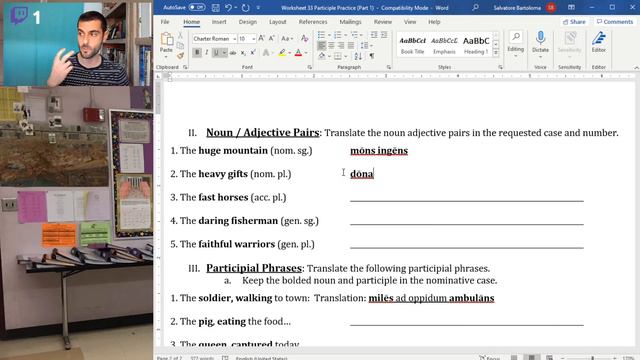The width and height of the screenshot is (640, 360).
Task: Click the yellow text highlight color
Action: (x=282, y=53)
